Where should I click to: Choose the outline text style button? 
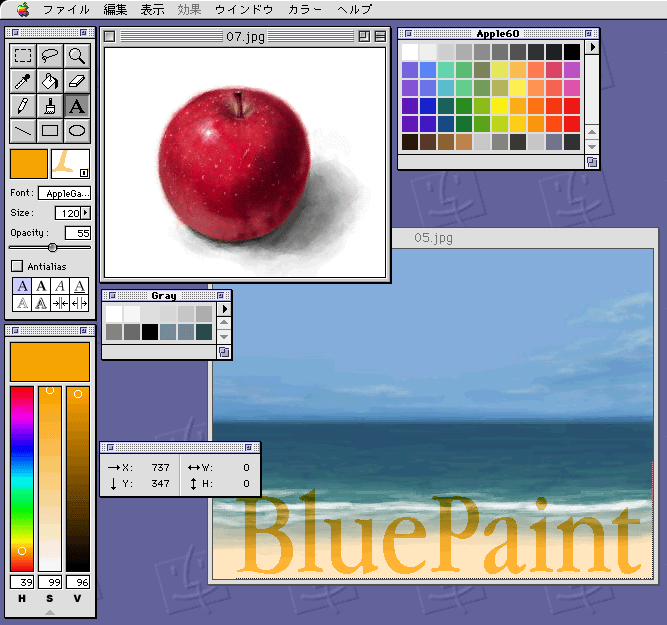[x=22, y=303]
